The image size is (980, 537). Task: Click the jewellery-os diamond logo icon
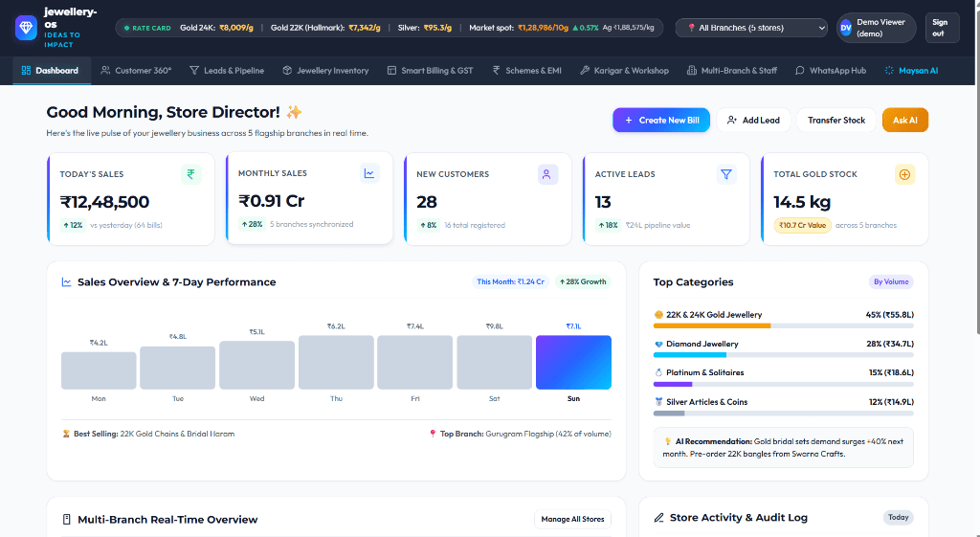pyautogui.click(x=26, y=28)
